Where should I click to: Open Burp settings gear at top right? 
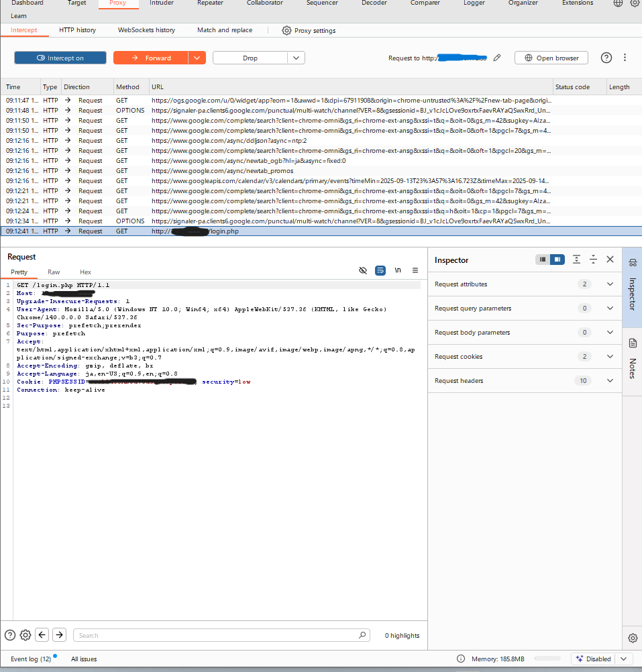pos(635,3)
